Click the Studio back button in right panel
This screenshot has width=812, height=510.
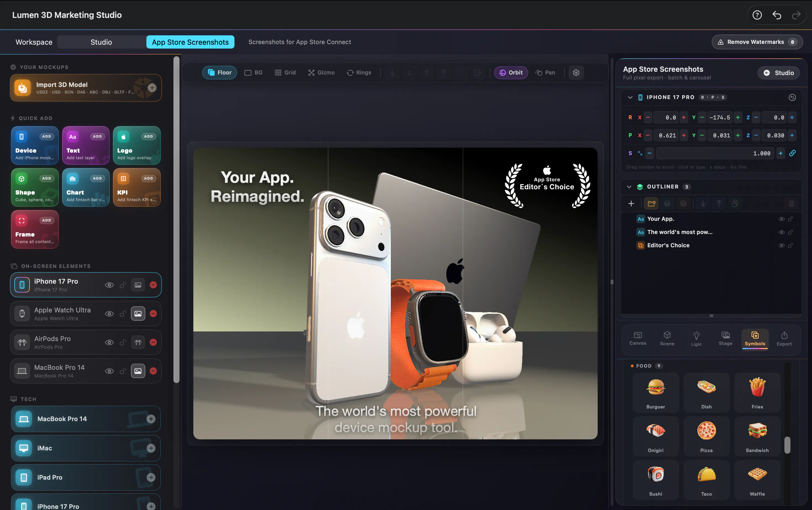tap(778, 73)
